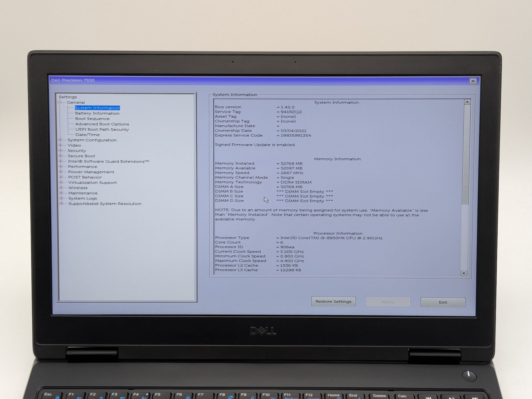The image size is (532, 399).
Task: Click Processor L3 Cache 12288 KB
Action: click(x=290, y=270)
